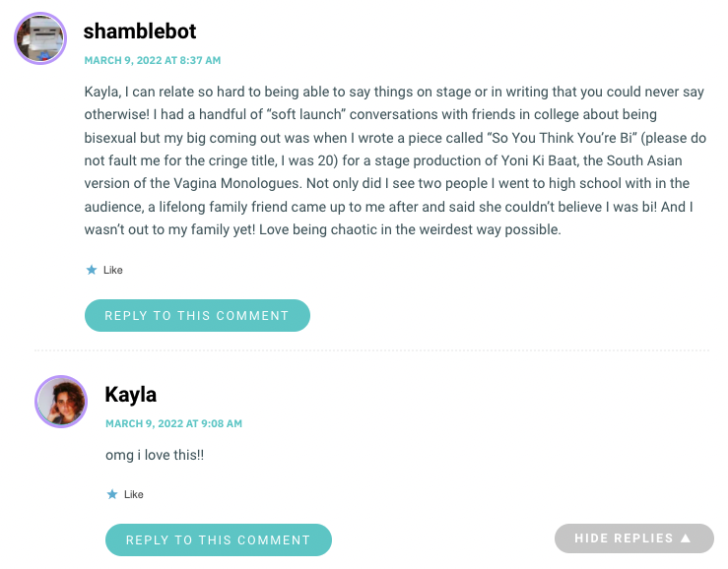Image resolution: width=728 pixels, height=569 pixels.
Task: Click the triangle arrow on Hide Replies
Action: pyautogui.click(x=686, y=537)
